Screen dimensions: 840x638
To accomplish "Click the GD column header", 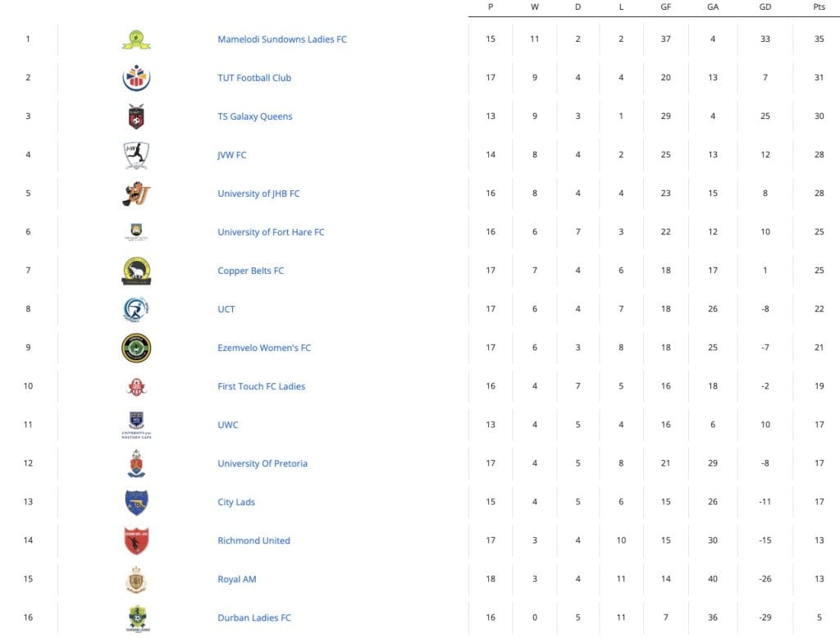I will [x=765, y=7].
